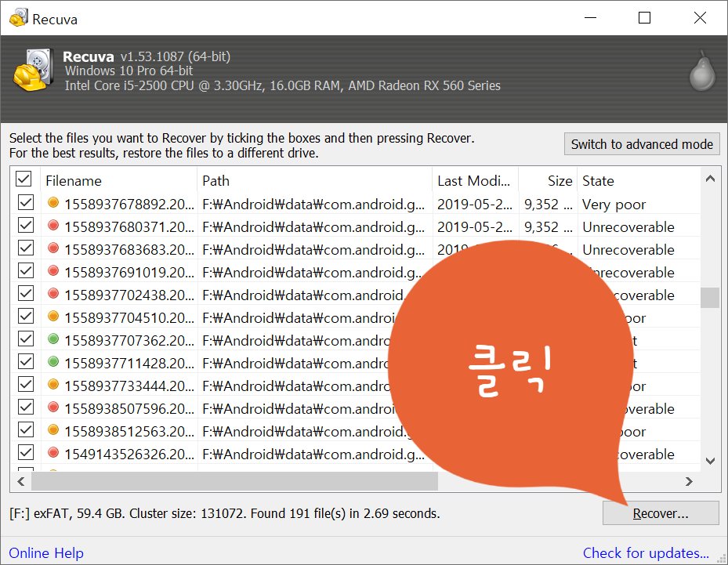This screenshot has width=728, height=565.
Task: Sort by Last Modified column header
Action: [x=476, y=180]
